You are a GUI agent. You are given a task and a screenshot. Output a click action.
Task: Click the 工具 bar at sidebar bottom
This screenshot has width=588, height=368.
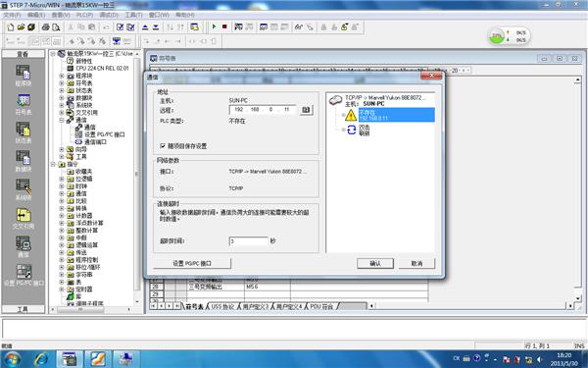point(23,309)
